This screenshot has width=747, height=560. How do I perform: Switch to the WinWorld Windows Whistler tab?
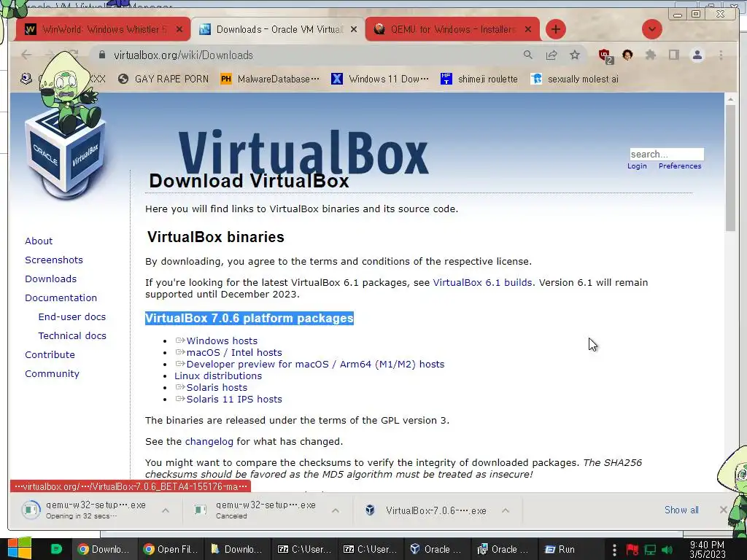[x=102, y=29]
